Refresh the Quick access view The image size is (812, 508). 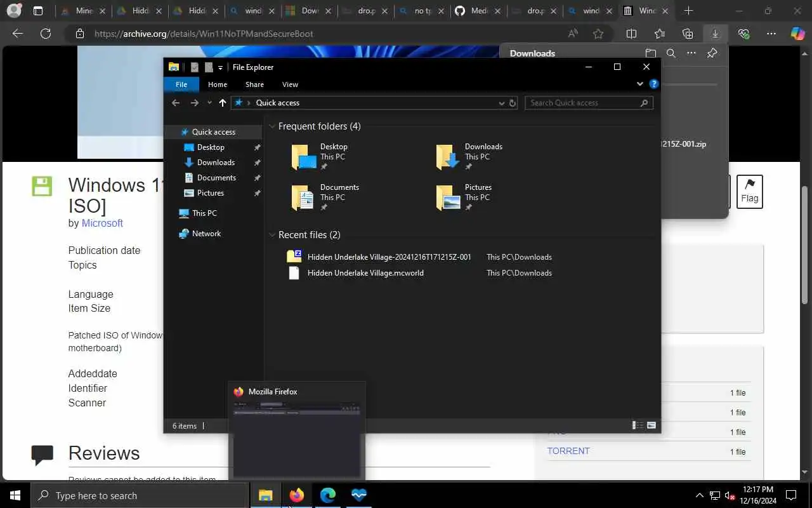click(x=513, y=103)
